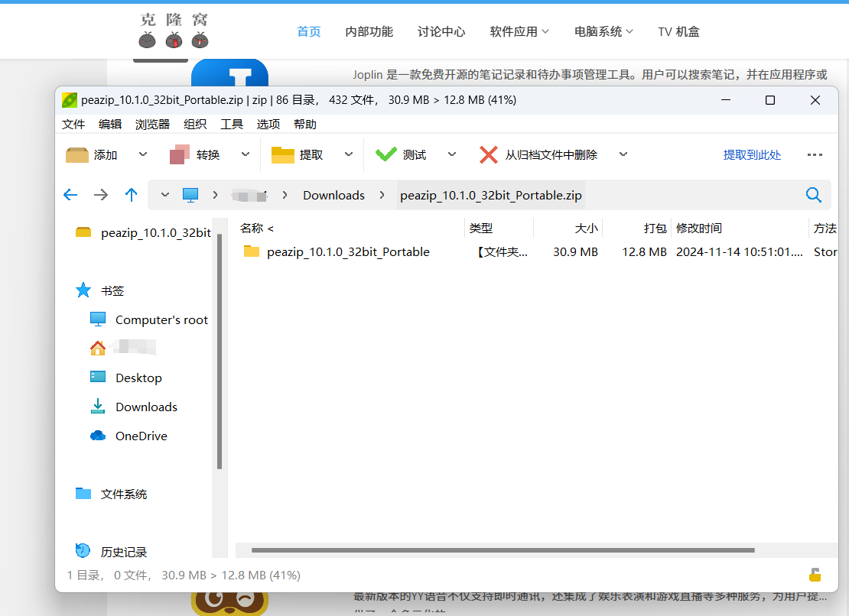Select the 12.8 MB packed cell
The width and height of the screenshot is (849, 616).
pyautogui.click(x=644, y=251)
